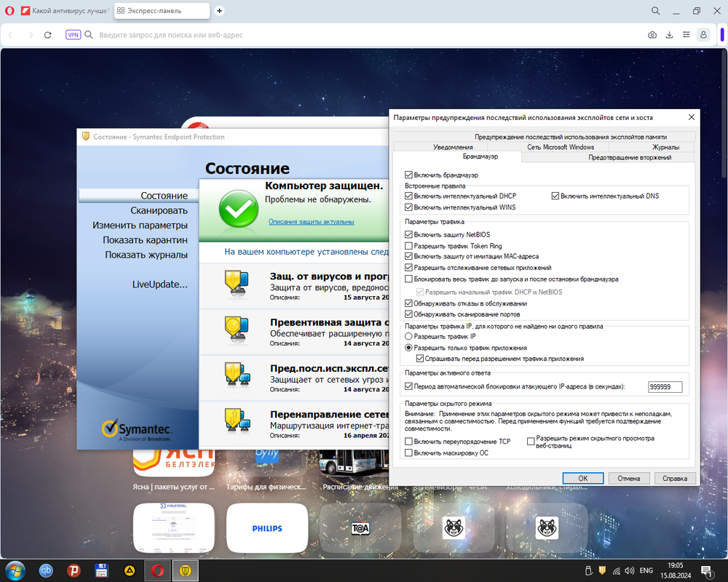
Task: Toggle the VPN badge in address bar
Action: (73, 35)
